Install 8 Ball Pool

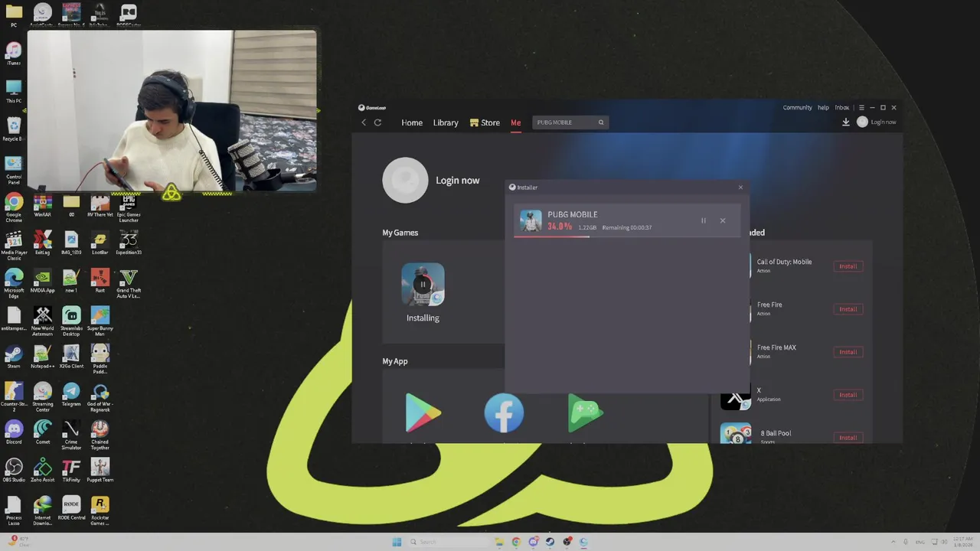(848, 438)
